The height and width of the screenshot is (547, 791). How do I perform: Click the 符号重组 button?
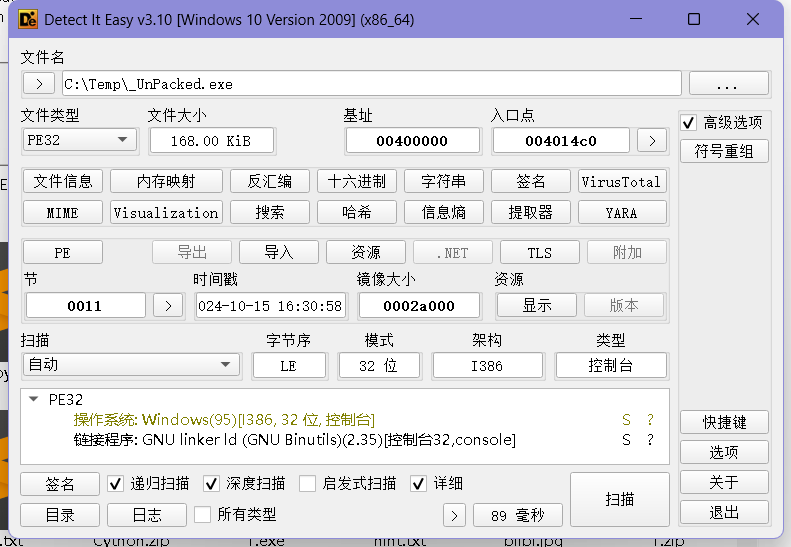[724, 151]
